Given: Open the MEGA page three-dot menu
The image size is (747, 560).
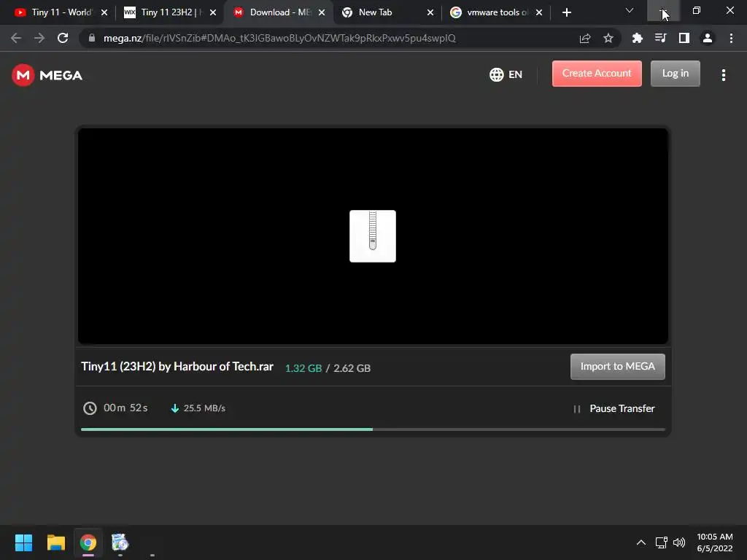Looking at the screenshot, I should [723, 75].
